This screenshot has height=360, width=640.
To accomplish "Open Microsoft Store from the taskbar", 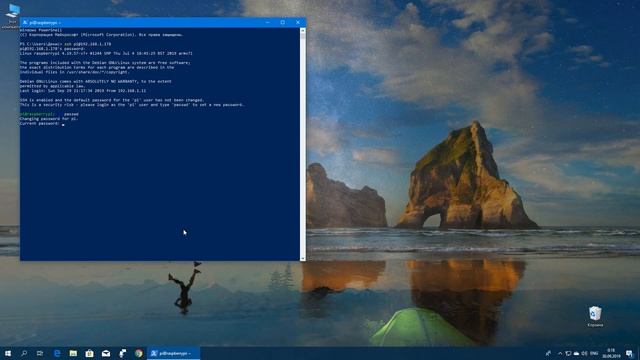I will point(89,353).
